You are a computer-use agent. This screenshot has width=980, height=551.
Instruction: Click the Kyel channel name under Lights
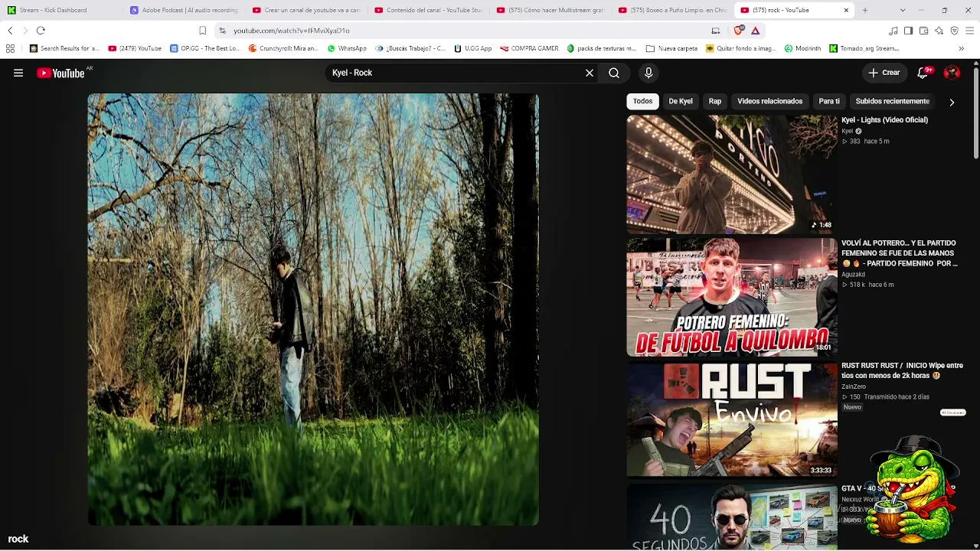847,131
